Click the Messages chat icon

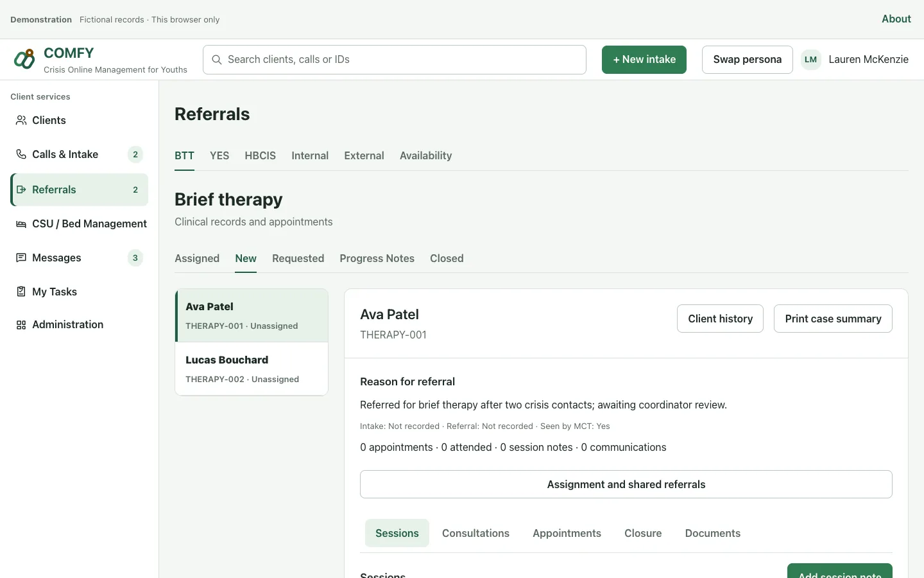(21, 258)
